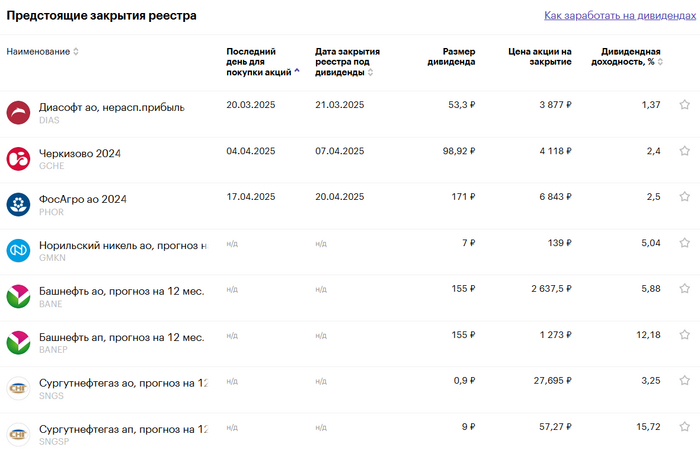700x453 pixels.
Task: Toggle favorite star for ФосАгро row
Action: click(685, 197)
